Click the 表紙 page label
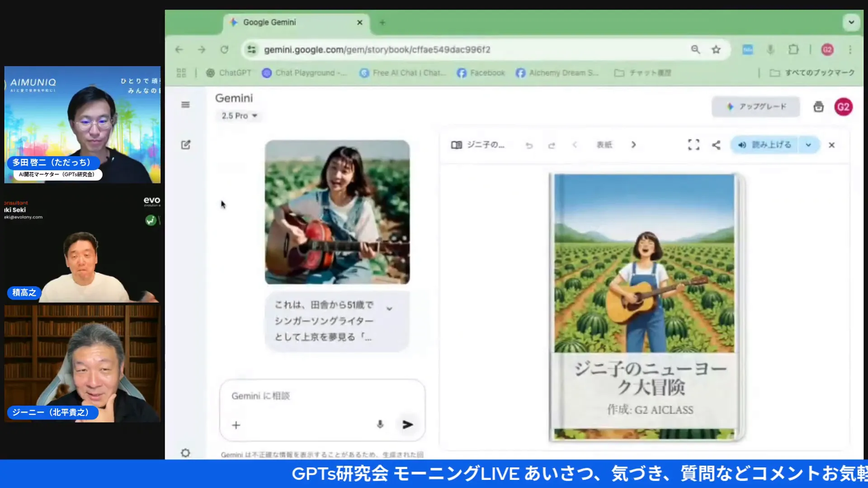The image size is (868, 488). click(604, 145)
